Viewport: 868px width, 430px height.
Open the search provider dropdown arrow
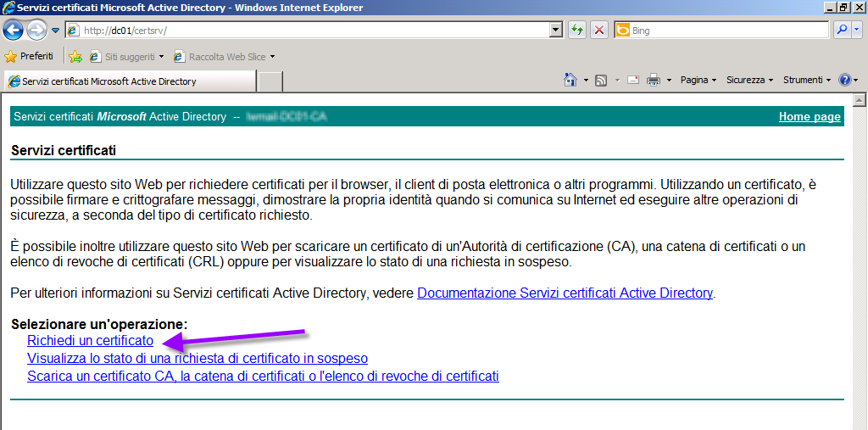tap(857, 31)
